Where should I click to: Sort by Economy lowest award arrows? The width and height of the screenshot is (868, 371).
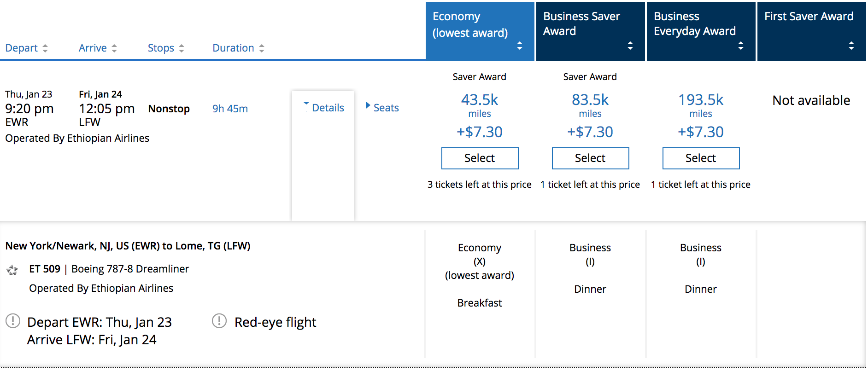click(x=520, y=46)
